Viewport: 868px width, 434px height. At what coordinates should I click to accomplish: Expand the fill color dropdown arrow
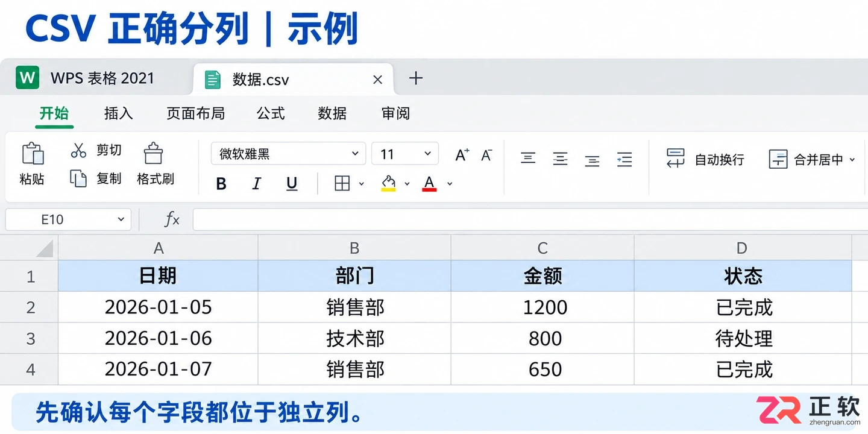[407, 184]
